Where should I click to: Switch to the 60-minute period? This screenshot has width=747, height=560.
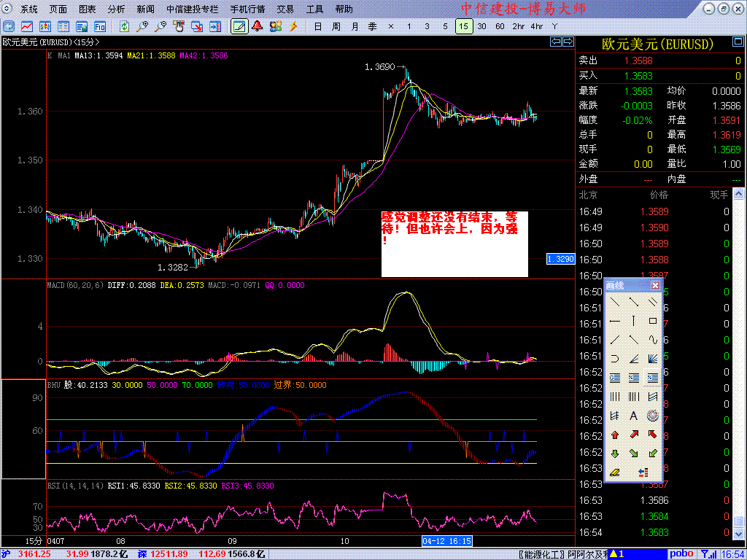[x=500, y=26]
